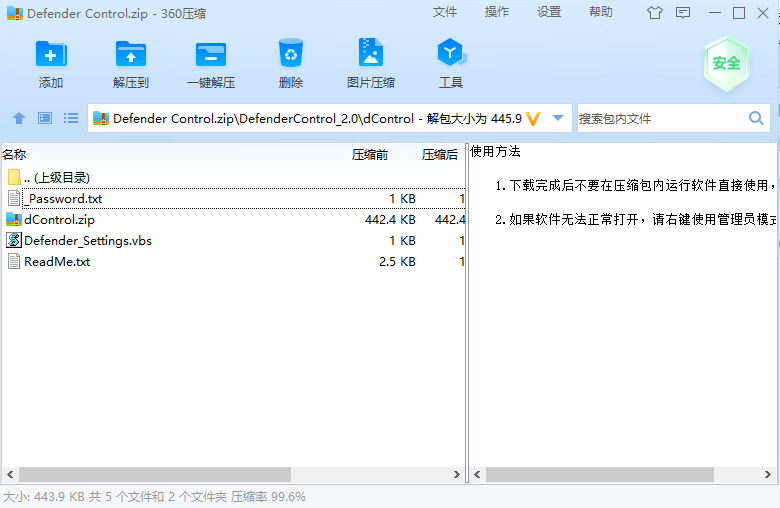Image resolution: width=780 pixels, height=508 pixels.
Task: Open the 设置 (Settings) menu
Action: tap(549, 12)
